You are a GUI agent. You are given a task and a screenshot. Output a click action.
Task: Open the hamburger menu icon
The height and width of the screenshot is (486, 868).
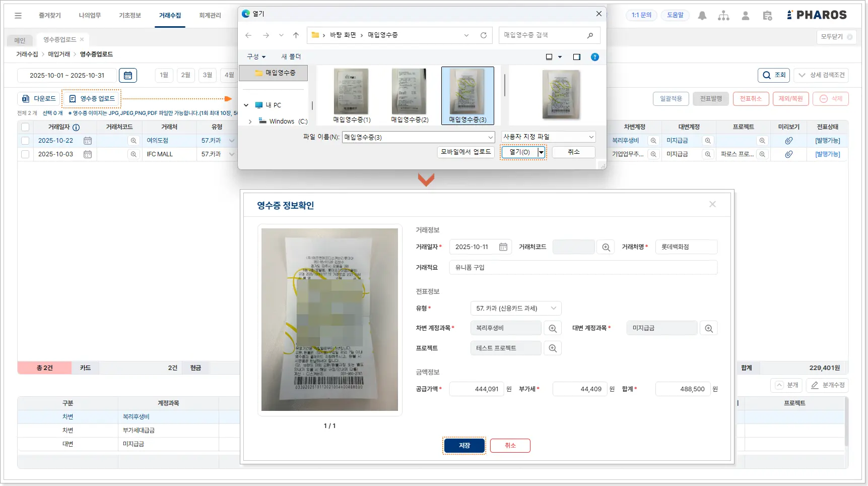[18, 16]
